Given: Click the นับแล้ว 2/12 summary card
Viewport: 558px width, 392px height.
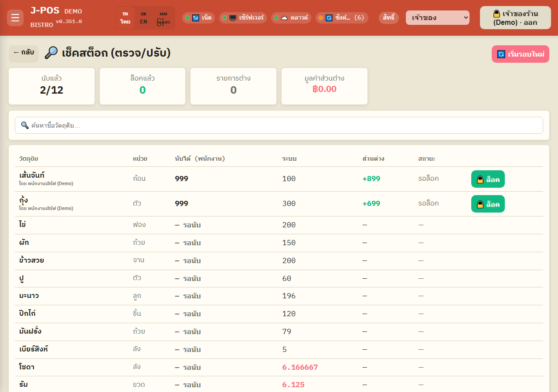Looking at the screenshot, I should 51,86.
